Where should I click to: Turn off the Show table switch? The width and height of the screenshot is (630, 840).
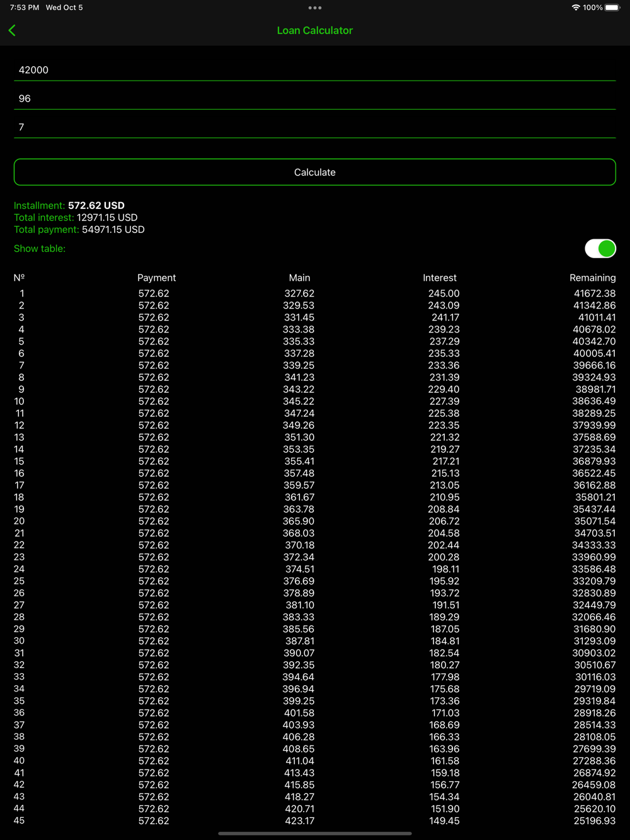tap(600, 249)
